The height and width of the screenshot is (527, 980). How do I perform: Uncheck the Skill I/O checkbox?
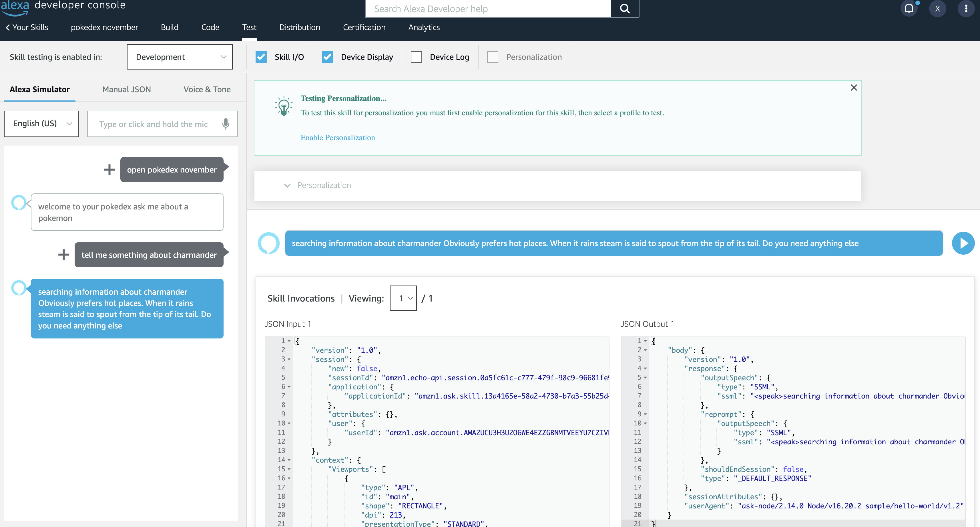pyautogui.click(x=261, y=57)
